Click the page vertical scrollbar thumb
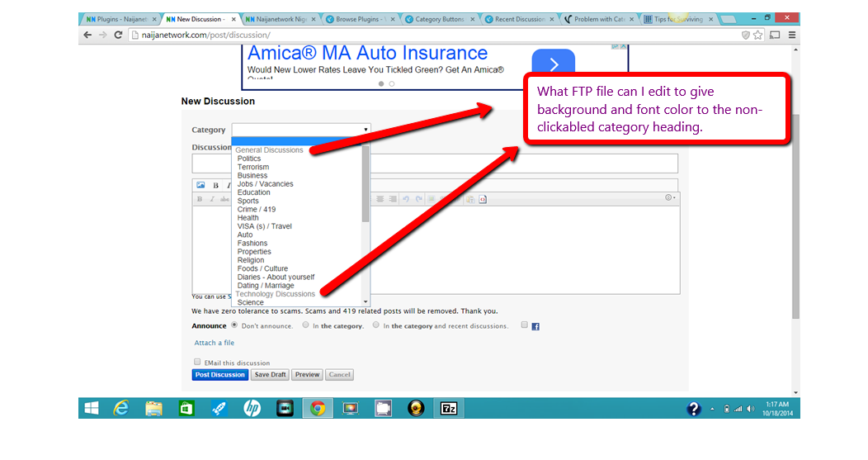The height and width of the screenshot is (460, 868). (x=795, y=216)
